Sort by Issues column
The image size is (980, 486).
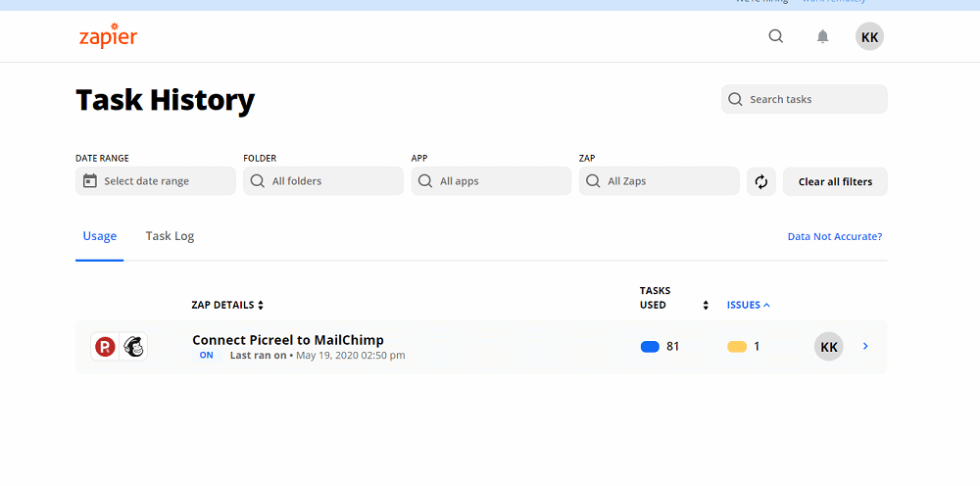coord(748,305)
